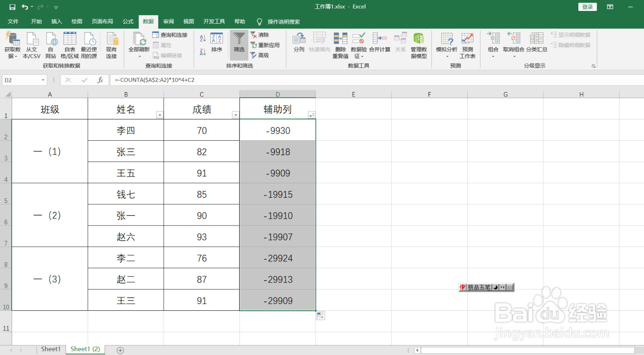Switch to 审阅 ribbon tab
Screen dimensions: 644x355
(169, 21)
